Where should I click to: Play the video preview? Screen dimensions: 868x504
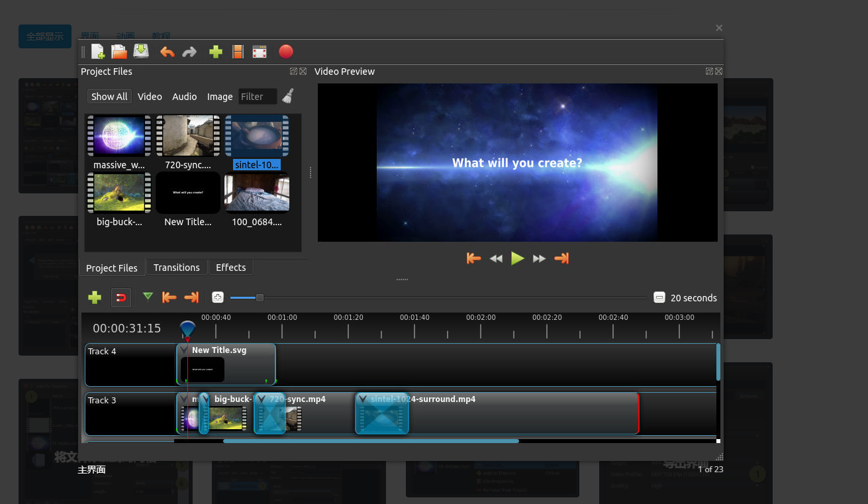518,258
